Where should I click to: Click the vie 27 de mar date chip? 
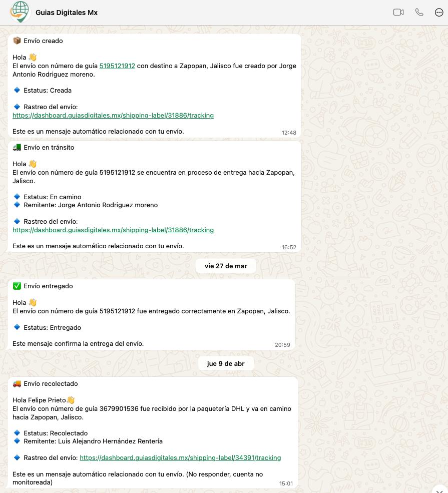pos(226,266)
